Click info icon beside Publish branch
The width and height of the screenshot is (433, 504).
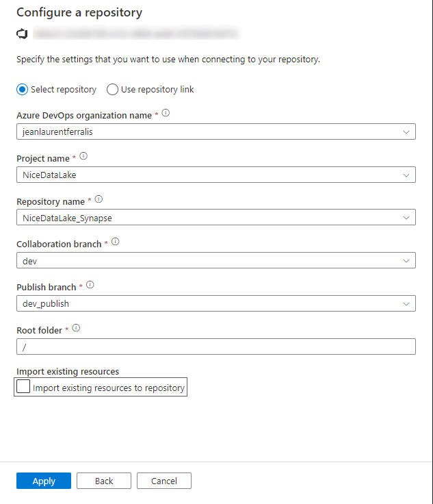(x=90, y=285)
